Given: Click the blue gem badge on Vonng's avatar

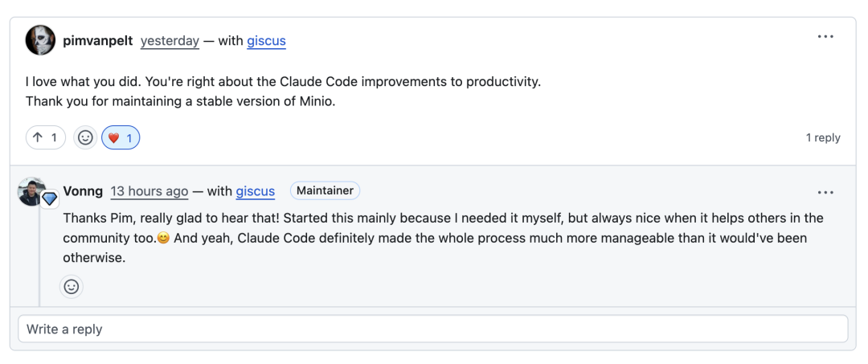Looking at the screenshot, I should coord(50,198).
